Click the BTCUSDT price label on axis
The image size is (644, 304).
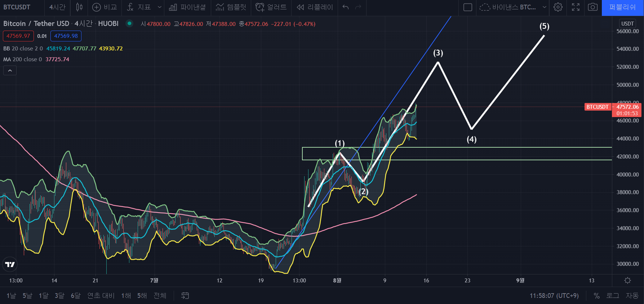click(597, 107)
